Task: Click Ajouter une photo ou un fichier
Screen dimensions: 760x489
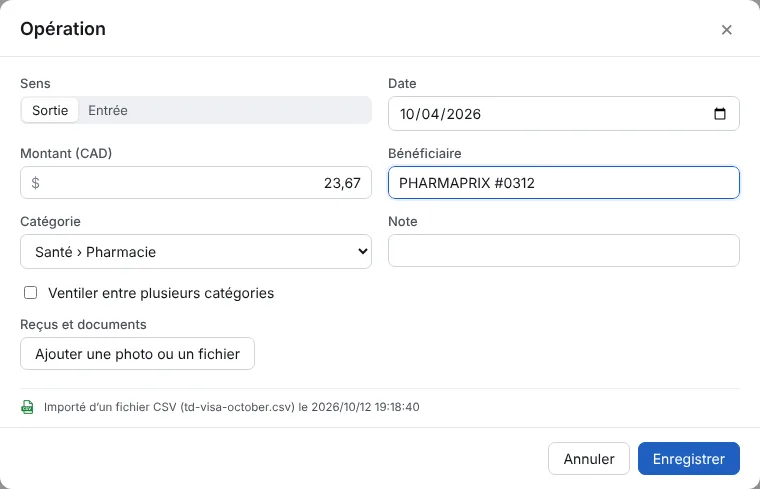Action: tap(137, 354)
